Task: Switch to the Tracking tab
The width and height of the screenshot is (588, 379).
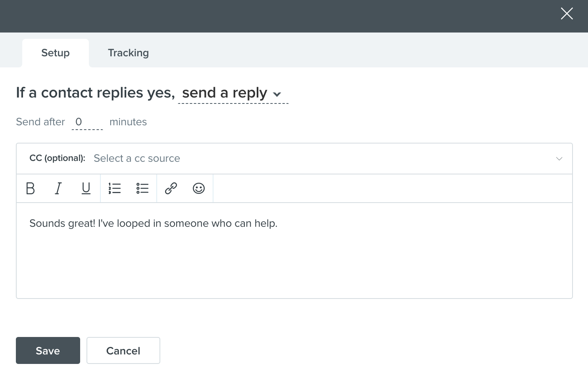Action: 129,53
